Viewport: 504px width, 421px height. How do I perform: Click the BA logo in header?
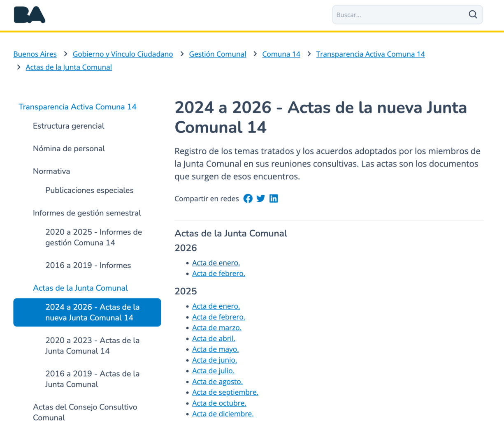[x=30, y=15]
